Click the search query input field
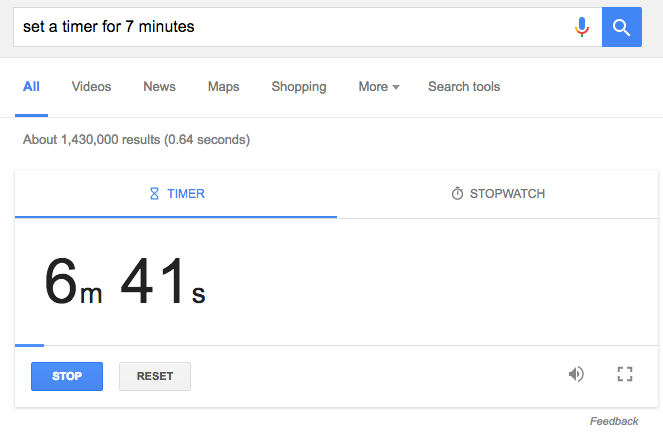Viewport: 663px width, 444px height. 290,27
